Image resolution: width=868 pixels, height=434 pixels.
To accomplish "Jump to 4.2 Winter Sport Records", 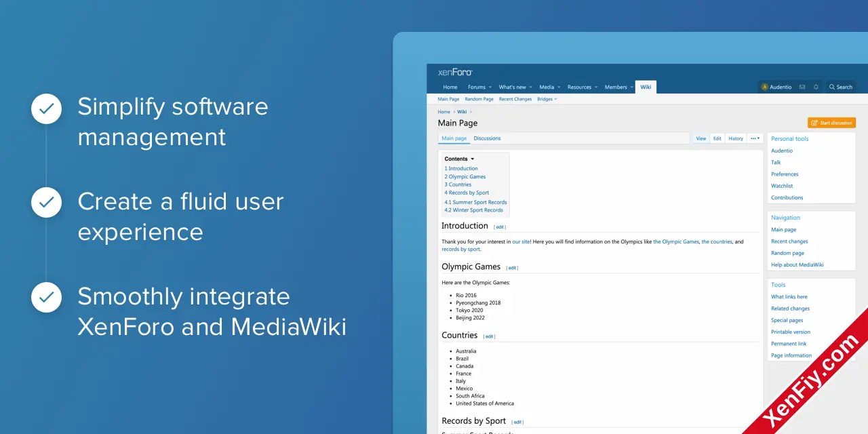I will click(474, 210).
